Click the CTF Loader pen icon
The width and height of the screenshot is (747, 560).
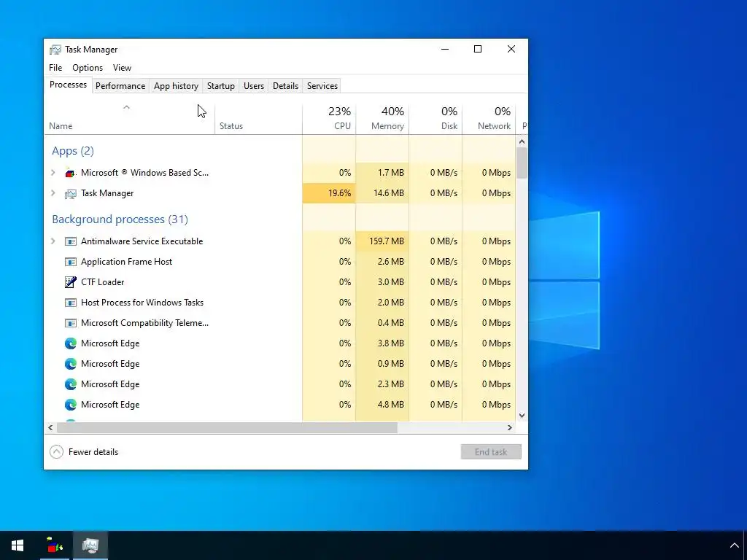71,282
